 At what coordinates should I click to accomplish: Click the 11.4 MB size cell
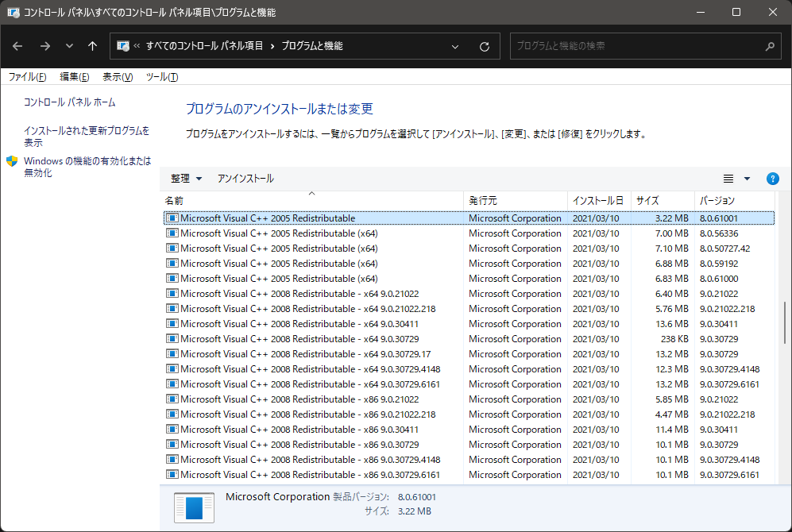(x=672, y=430)
